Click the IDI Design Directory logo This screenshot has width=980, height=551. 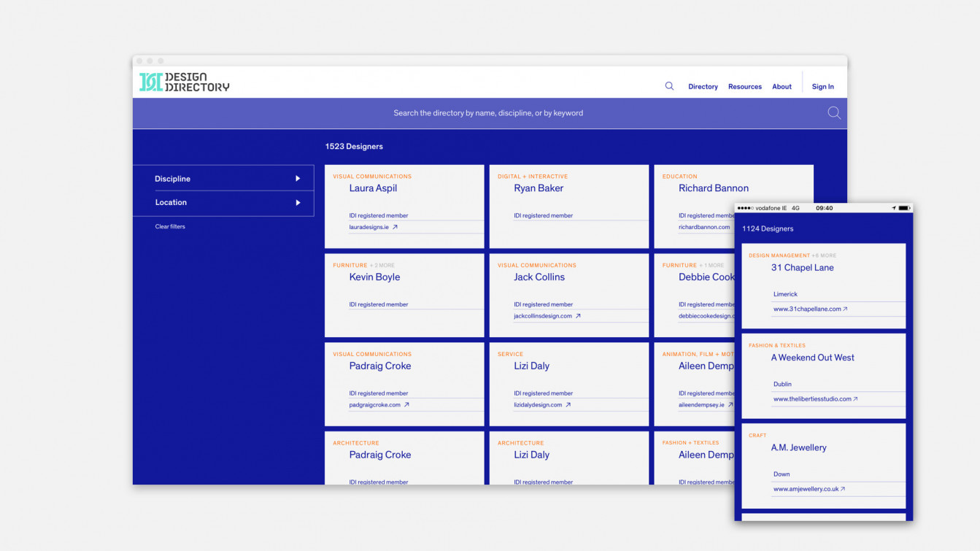click(185, 82)
